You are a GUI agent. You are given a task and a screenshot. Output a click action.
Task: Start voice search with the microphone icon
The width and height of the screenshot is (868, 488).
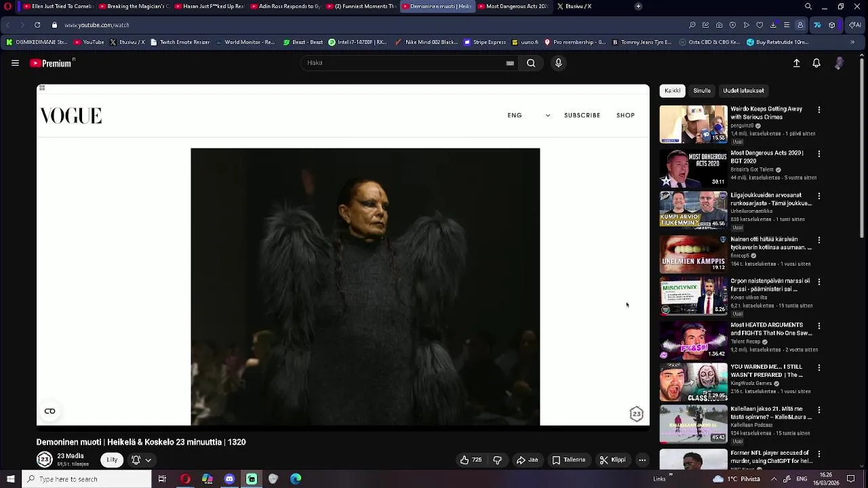(558, 63)
